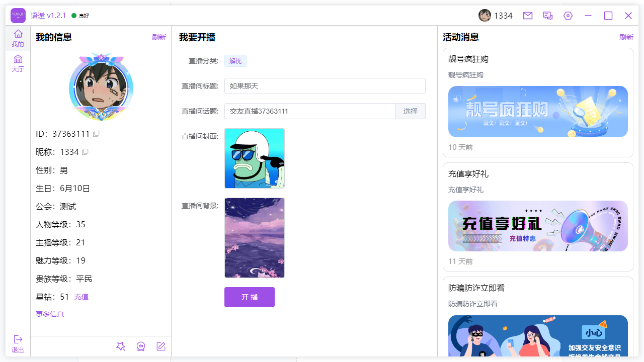Open the 靓号疯狂购 activity banner
This screenshot has width=644, height=362.
click(x=538, y=112)
